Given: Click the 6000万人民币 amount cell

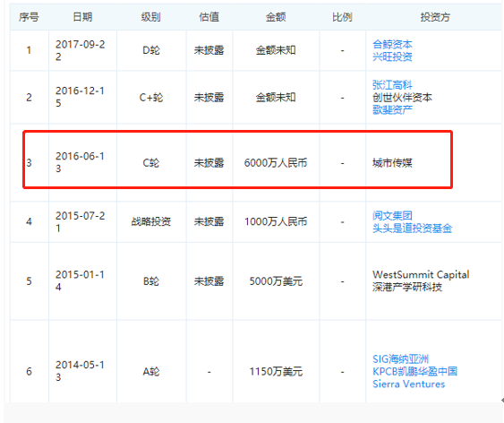Looking at the screenshot, I should point(276,163).
